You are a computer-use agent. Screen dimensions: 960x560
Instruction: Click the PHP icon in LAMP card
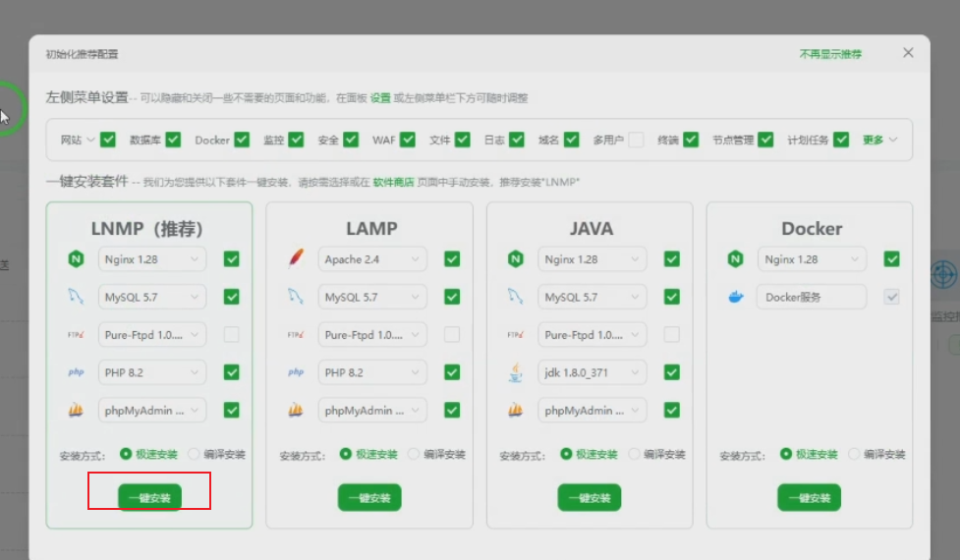pos(296,372)
